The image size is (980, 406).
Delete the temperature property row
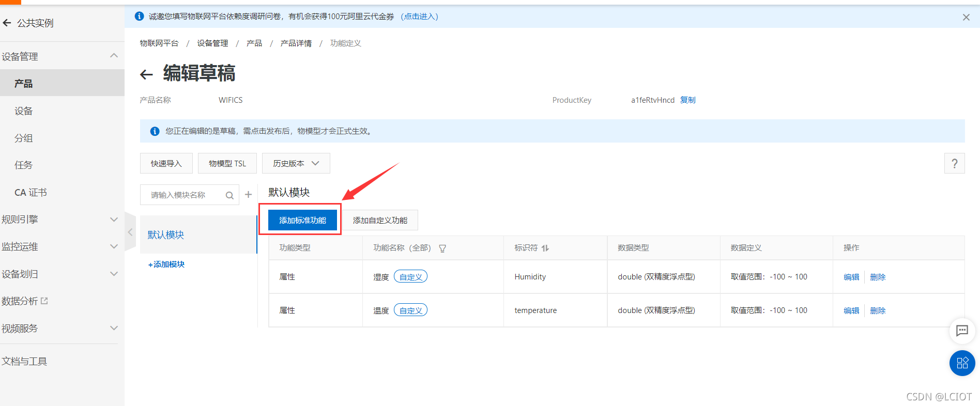[878, 311]
